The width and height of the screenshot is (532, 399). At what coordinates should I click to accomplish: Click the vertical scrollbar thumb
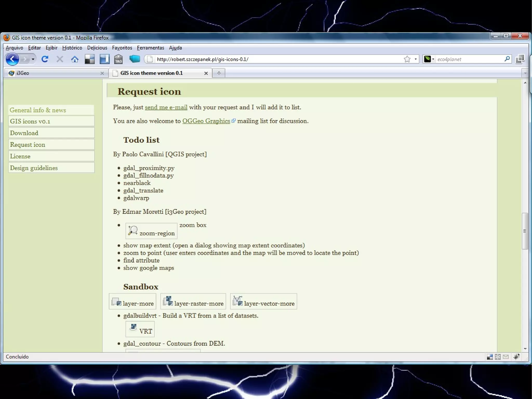[x=525, y=231]
